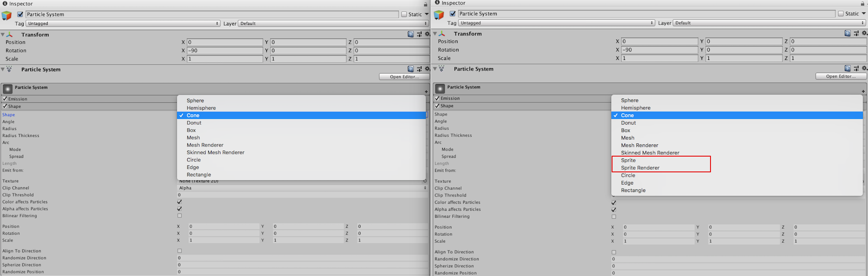Collapse left Particle System component foldout
Image resolution: width=868 pixels, height=276 pixels.
point(3,70)
